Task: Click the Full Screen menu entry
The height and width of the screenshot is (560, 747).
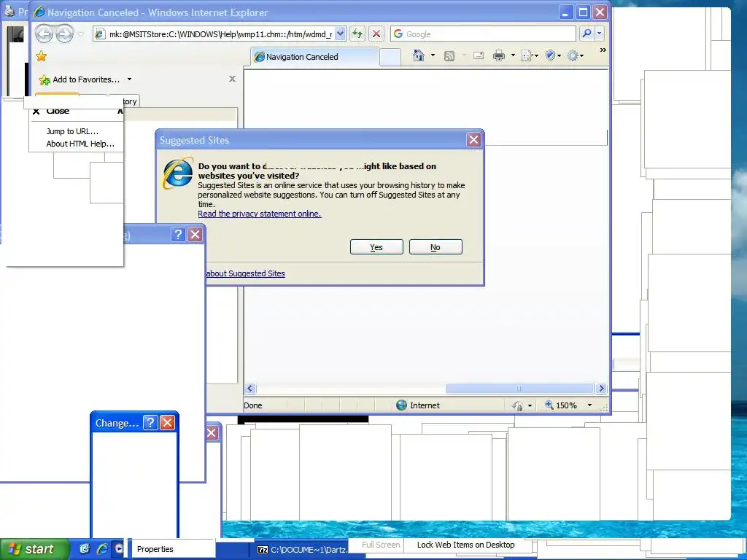Action: point(381,545)
